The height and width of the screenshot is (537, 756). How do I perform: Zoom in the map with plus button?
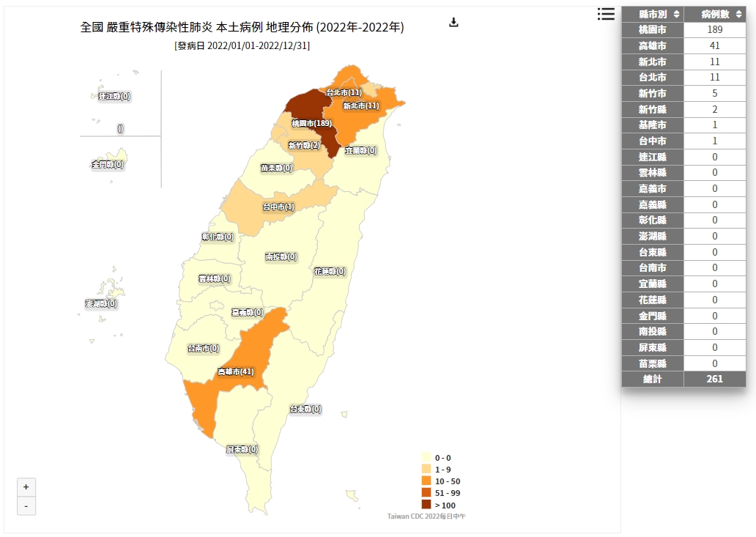(x=26, y=487)
